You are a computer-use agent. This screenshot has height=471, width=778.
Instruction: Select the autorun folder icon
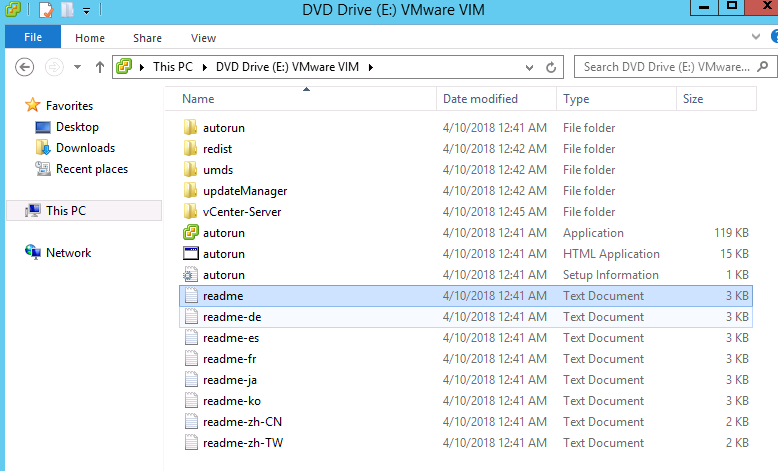[190, 128]
